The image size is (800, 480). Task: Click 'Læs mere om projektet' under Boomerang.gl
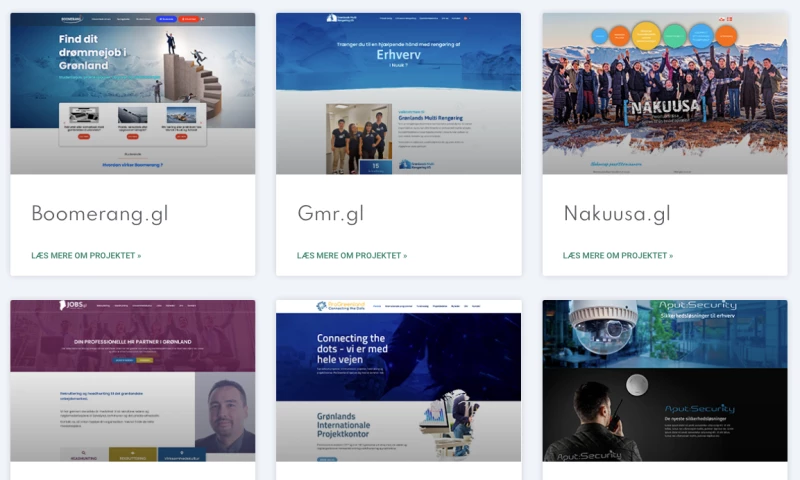(x=86, y=256)
